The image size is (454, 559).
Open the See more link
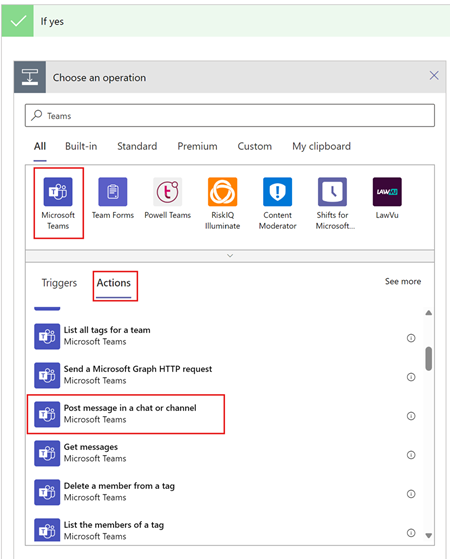coord(403,281)
